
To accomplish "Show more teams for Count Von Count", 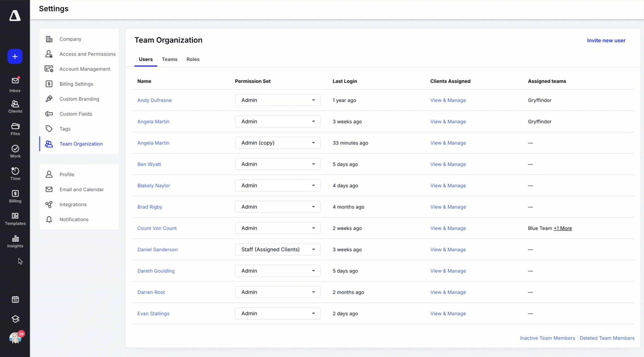I will point(562,228).
